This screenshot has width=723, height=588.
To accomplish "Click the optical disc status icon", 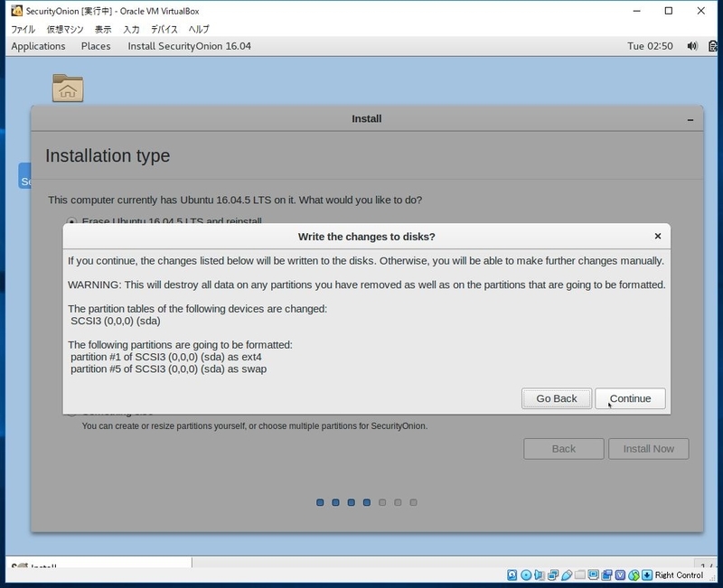I will (x=526, y=574).
